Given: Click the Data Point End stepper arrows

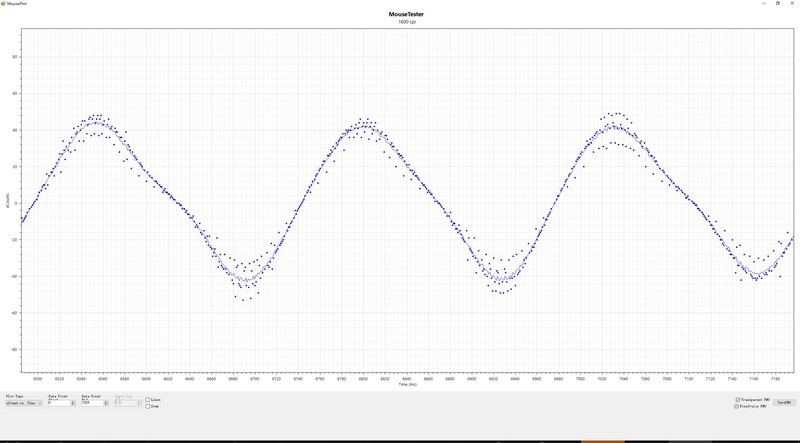Looking at the screenshot, I should click(x=106, y=403).
